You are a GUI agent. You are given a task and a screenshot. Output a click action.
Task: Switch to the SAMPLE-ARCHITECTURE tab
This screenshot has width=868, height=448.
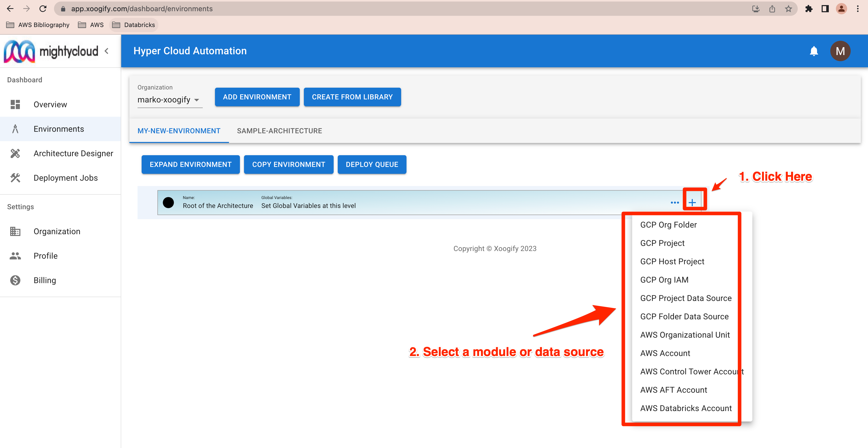(279, 131)
